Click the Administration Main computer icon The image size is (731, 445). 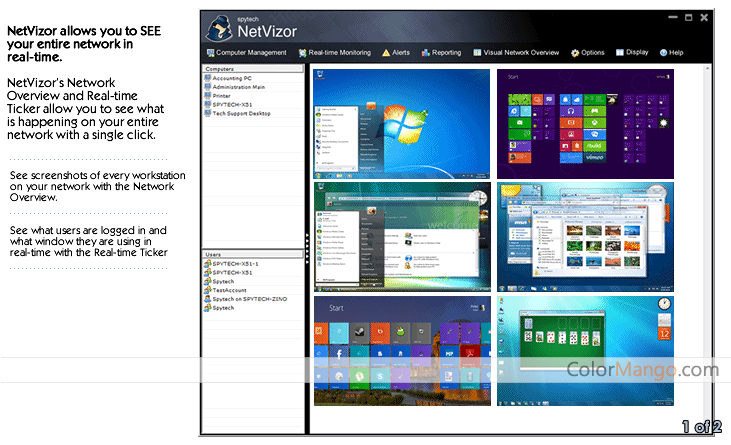pyautogui.click(x=207, y=87)
